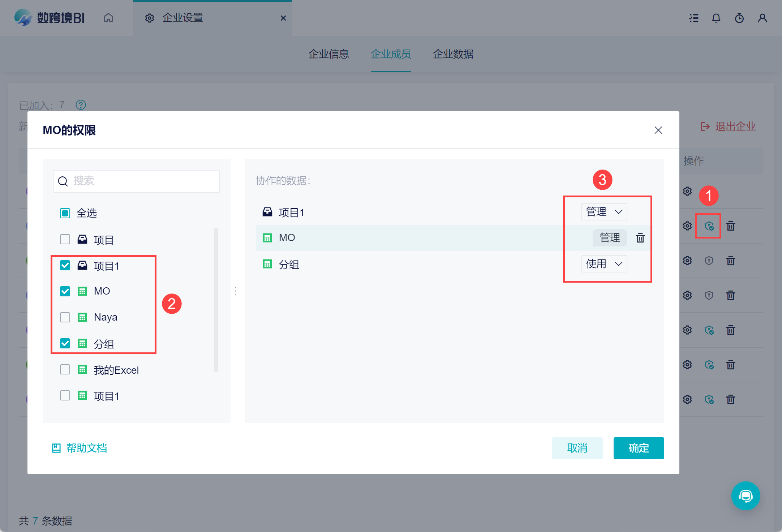
Task: Delete MO entry with trash icon
Action: (x=640, y=238)
